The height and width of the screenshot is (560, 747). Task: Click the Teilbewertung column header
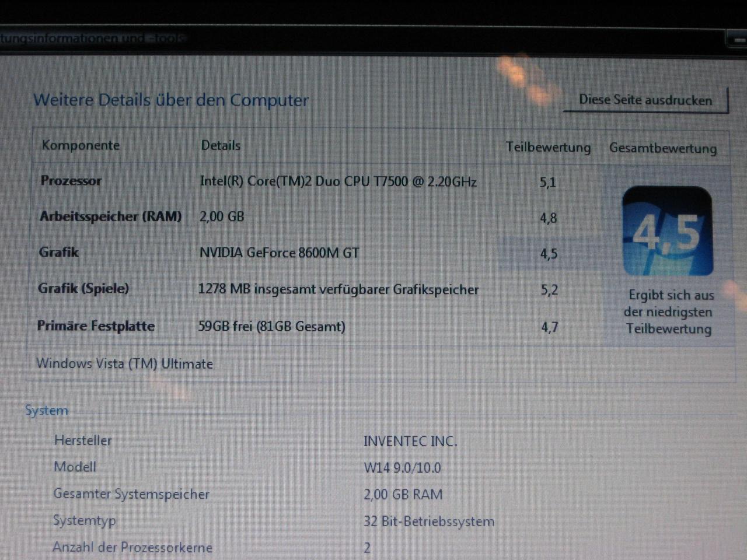[x=548, y=147]
